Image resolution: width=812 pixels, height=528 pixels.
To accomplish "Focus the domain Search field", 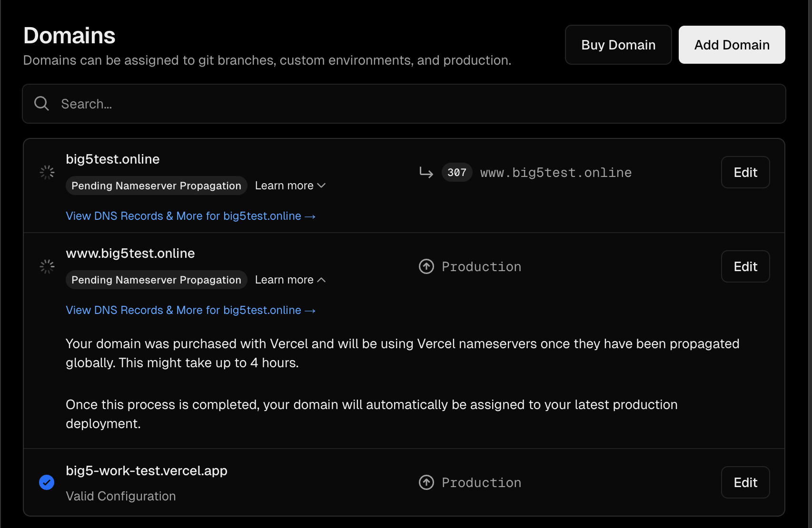I will pos(404,104).
